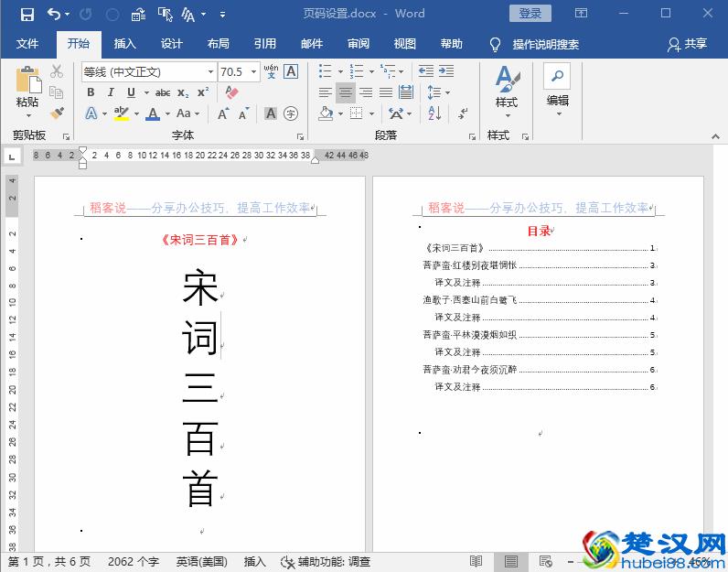Toggle character shading (gray A)
728x572 pixels.
271,113
